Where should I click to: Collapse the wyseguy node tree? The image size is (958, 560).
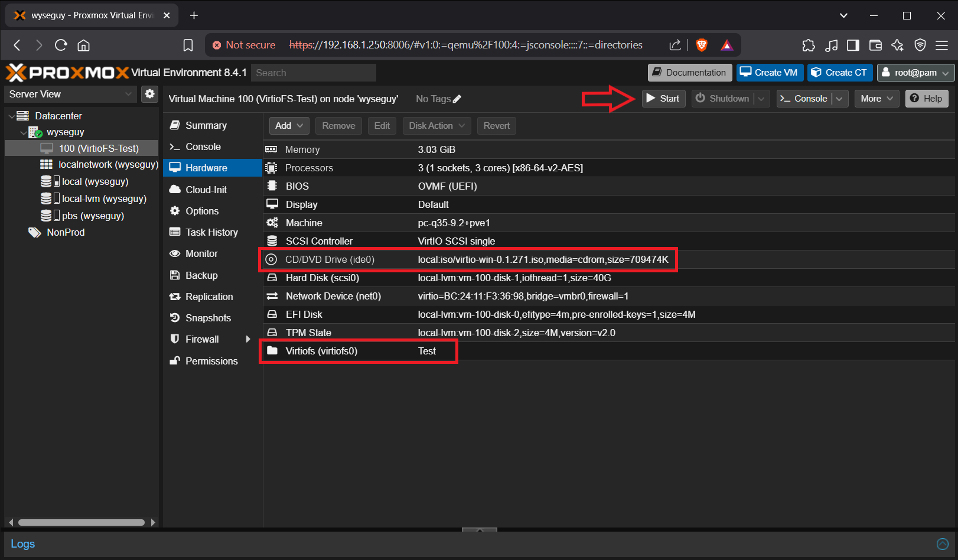pyautogui.click(x=24, y=133)
